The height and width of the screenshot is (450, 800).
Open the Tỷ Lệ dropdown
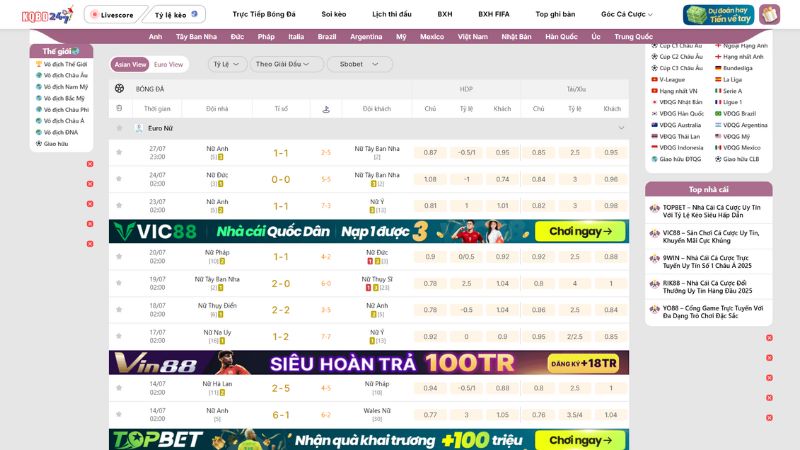pos(229,64)
